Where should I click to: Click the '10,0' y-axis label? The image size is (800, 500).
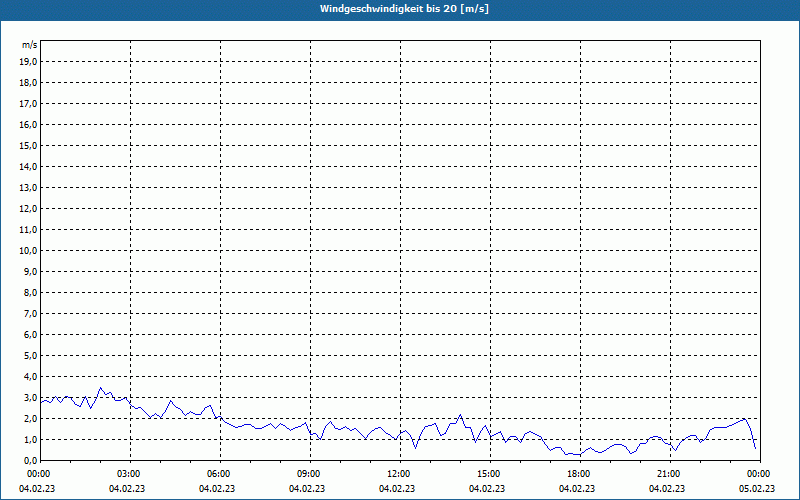click(x=30, y=251)
